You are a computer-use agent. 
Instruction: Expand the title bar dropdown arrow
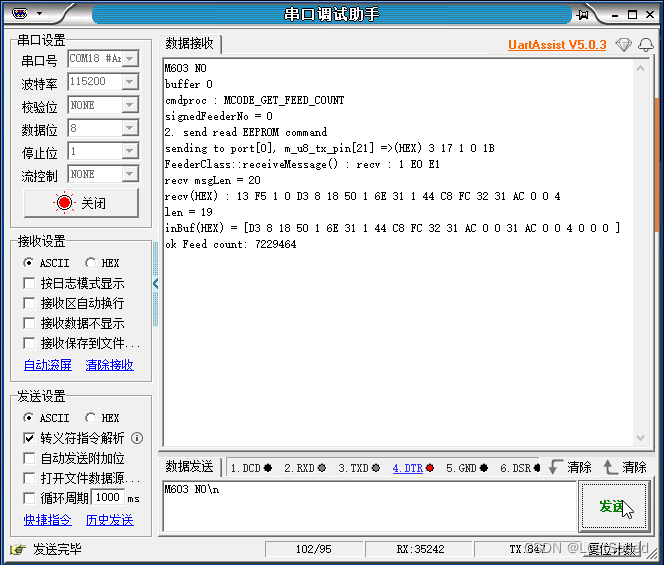[39, 14]
